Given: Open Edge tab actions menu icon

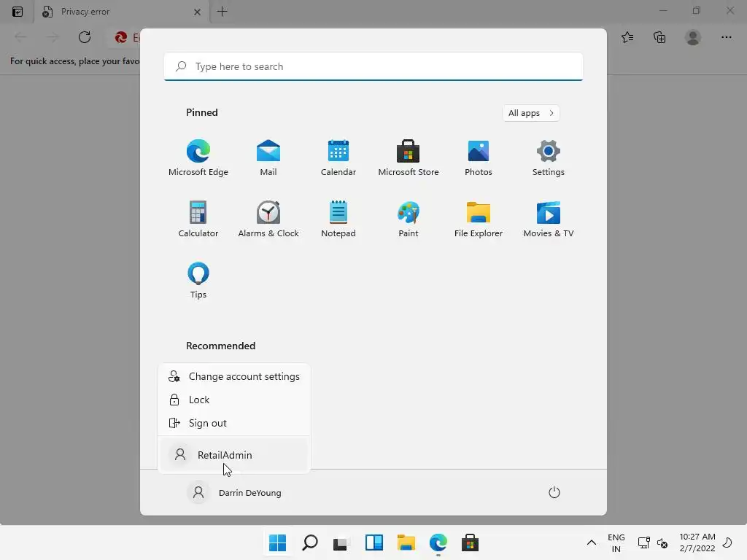Looking at the screenshot, I should click(18, 12).
